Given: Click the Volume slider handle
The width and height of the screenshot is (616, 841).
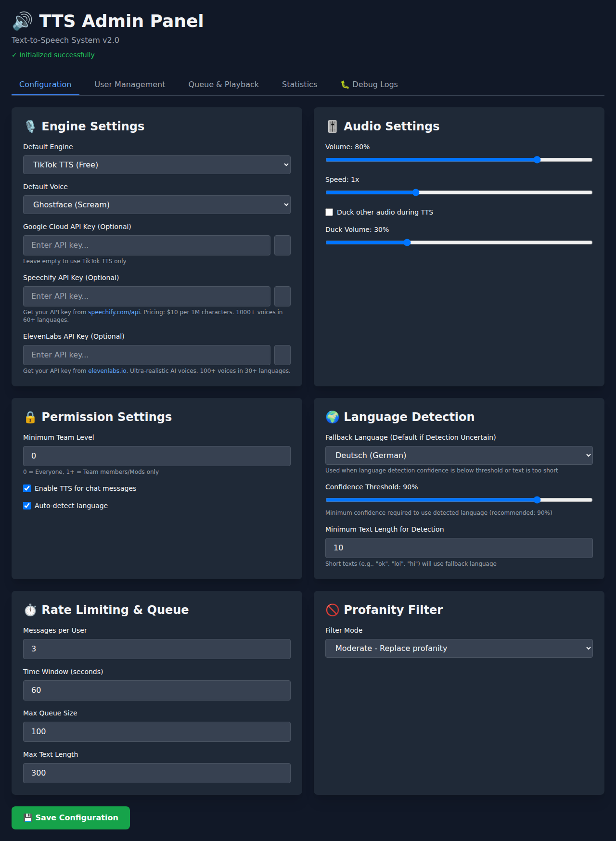Looking at the screenshot, I should point(537,160).
